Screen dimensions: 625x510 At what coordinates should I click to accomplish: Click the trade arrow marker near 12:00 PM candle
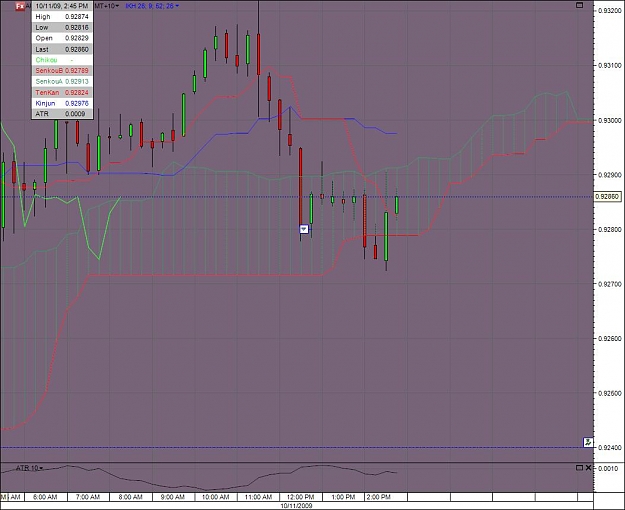(304, 229)
